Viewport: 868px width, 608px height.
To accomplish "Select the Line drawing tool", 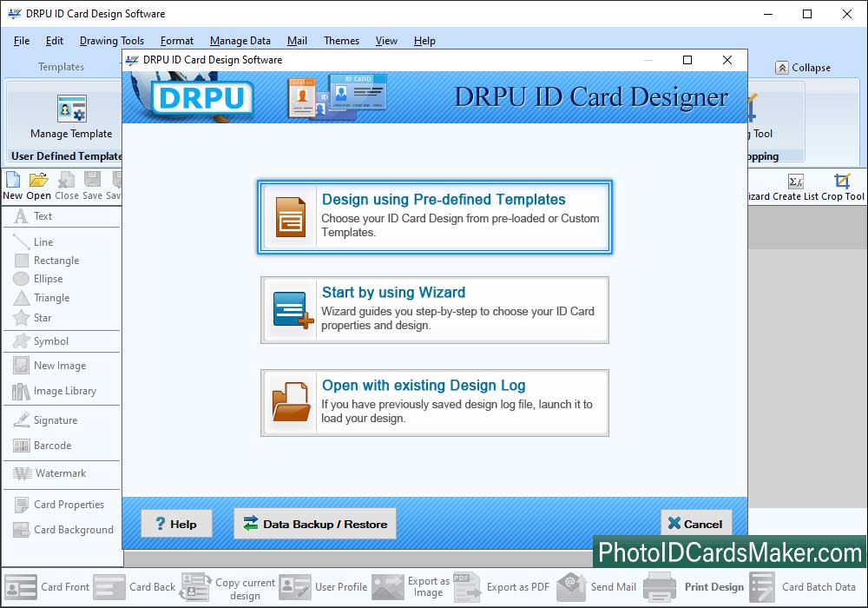I will pyautogui.click(x=33, y=242).
